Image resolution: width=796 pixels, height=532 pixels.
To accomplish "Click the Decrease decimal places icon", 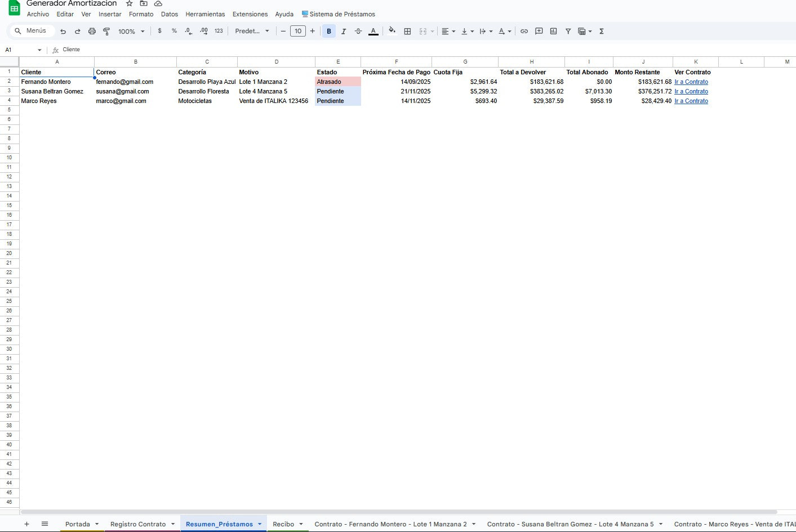I will click(x=188, y=31).
